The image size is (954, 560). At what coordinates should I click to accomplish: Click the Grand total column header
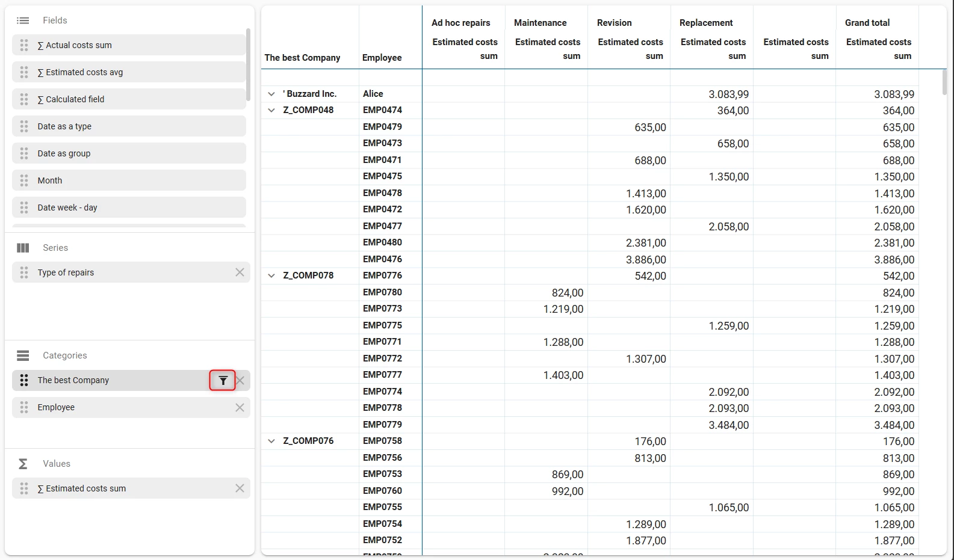click(x=867, y=23)
